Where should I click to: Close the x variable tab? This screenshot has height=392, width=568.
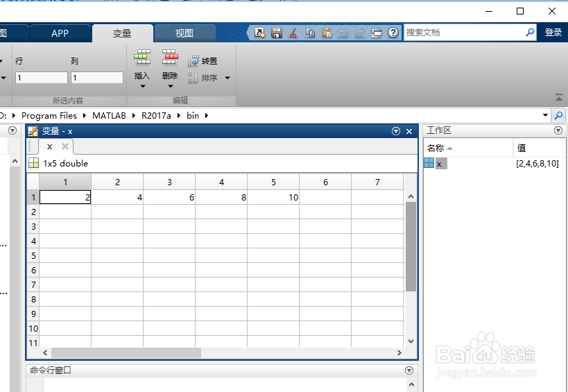click(64, 146)
